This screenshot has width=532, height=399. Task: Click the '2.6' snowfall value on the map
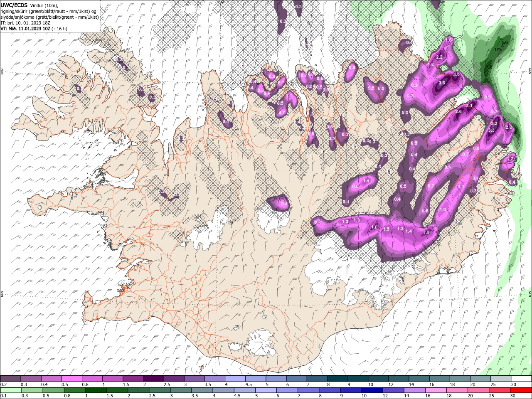459,111
